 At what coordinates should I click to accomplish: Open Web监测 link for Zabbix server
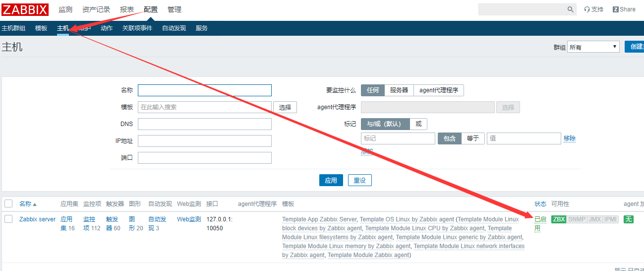pos(189,219)
